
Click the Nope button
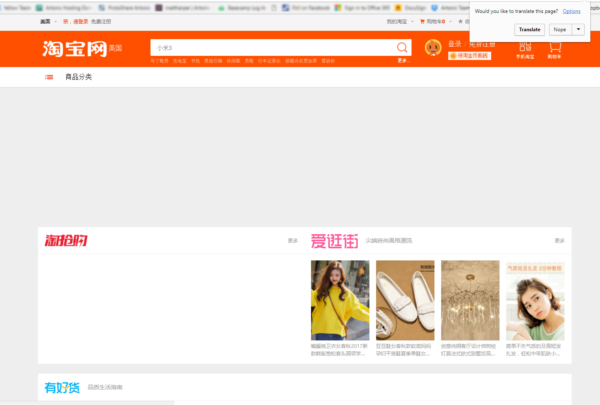point(560,29)
